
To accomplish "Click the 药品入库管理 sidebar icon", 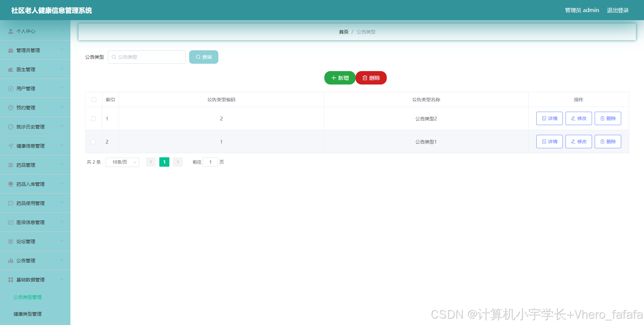I will click(10, 184).
